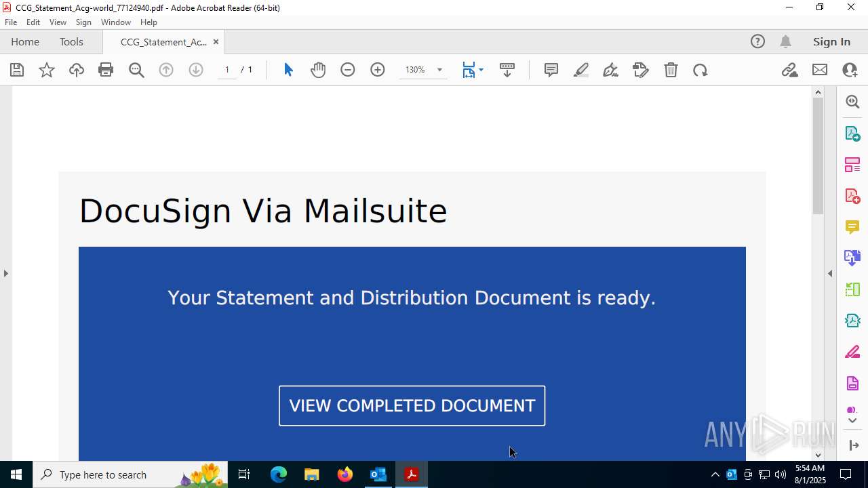Open Create PDF tool in right pane

(x=852, y=196)
